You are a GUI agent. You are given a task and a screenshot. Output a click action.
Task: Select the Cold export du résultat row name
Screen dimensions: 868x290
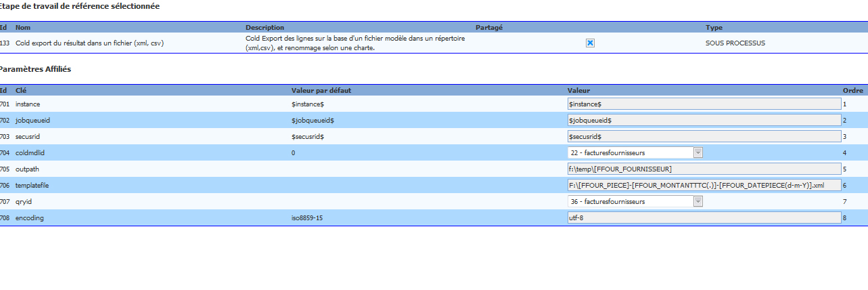[89, 43]
